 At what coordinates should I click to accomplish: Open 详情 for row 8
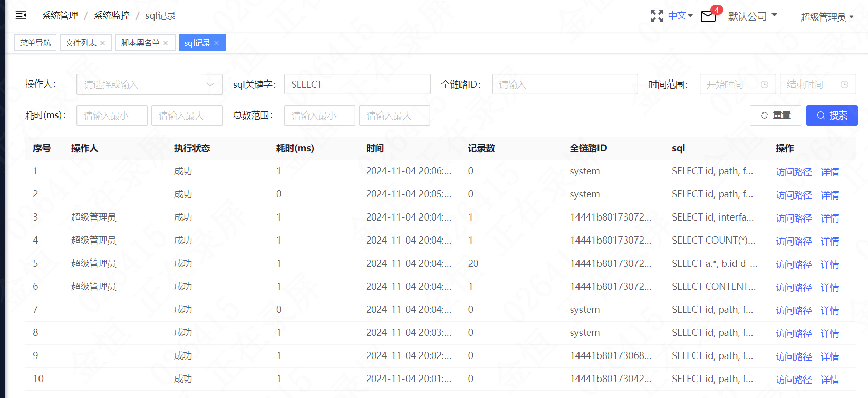click(x=830, y=334)
